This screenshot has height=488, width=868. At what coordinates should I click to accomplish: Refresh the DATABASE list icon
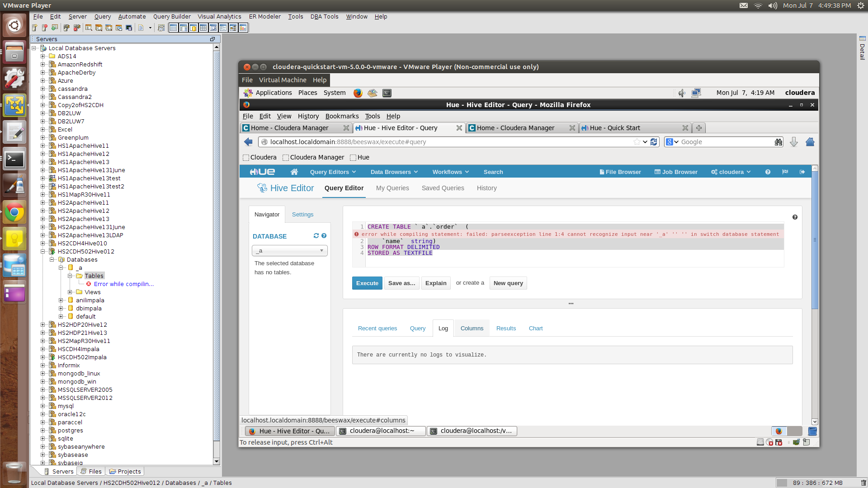coord(316,236)
